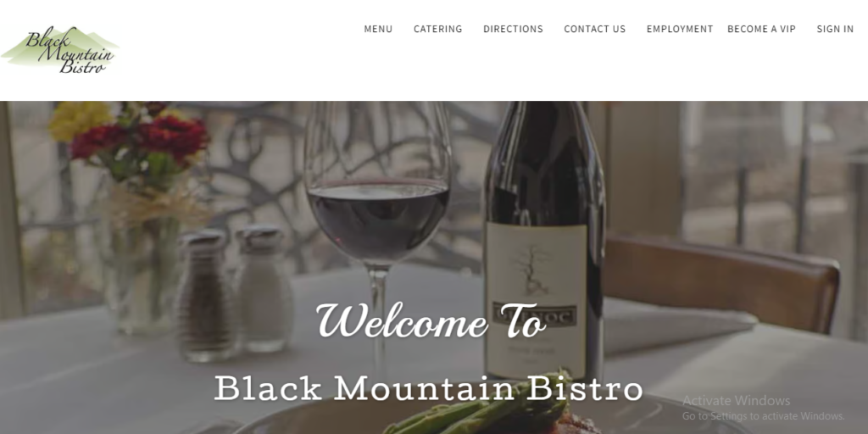Open the DIRECTIONS page

(x=513, y=29)
